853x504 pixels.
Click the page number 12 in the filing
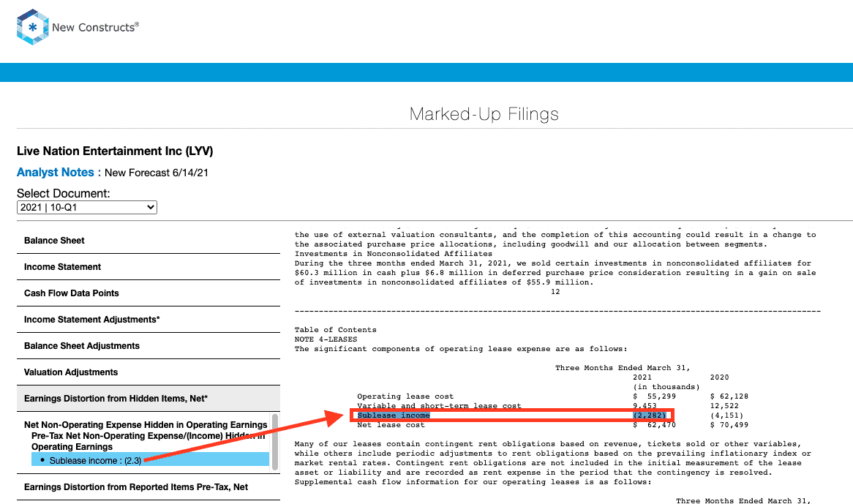pyautogui.click(x=555, y=291)
